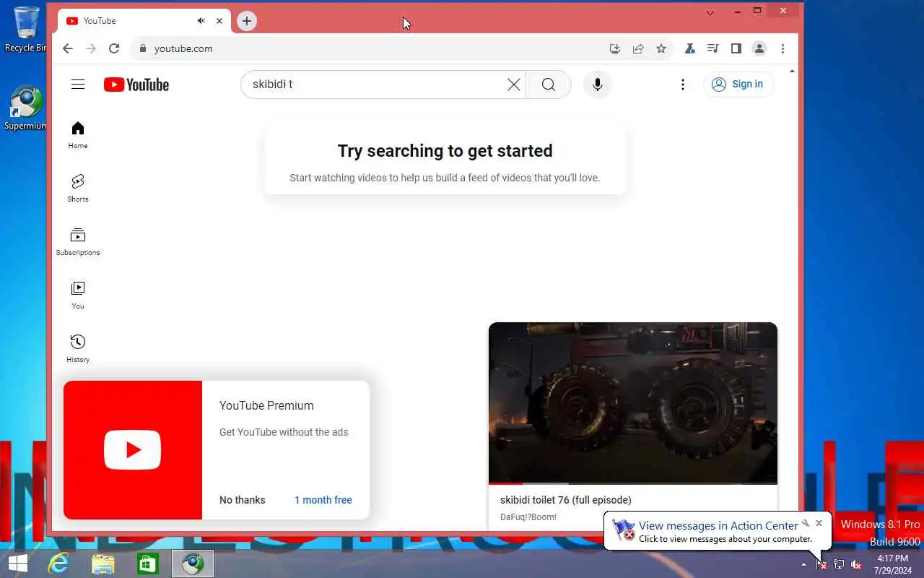Open File Explorer from taskbar
This screenshot has width=924, height=578.
tap(103, 564)
